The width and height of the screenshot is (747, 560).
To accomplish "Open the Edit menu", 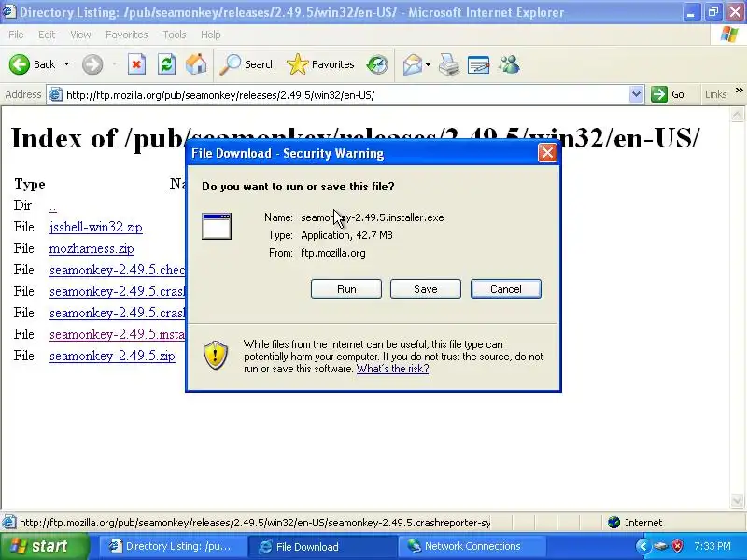I will point(47,35).
